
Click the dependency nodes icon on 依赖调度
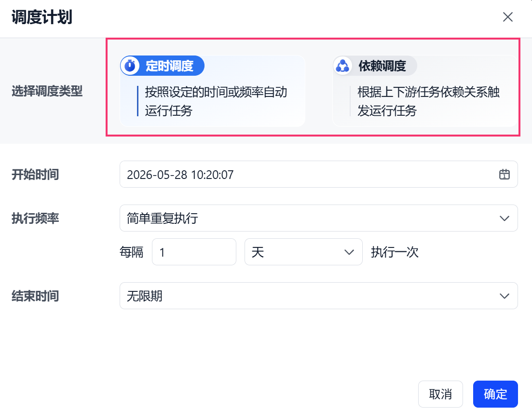point(342,66)
